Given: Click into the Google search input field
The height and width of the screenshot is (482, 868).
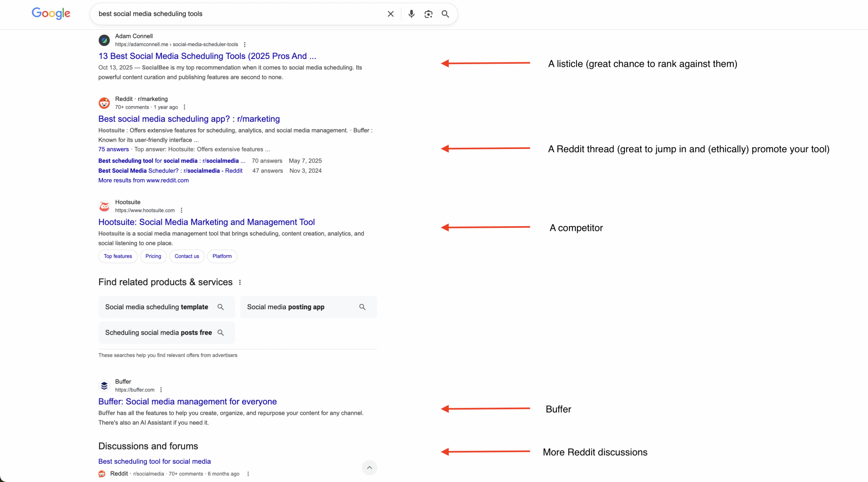Looking at the screenshot, I should click(x=237, y=14).
